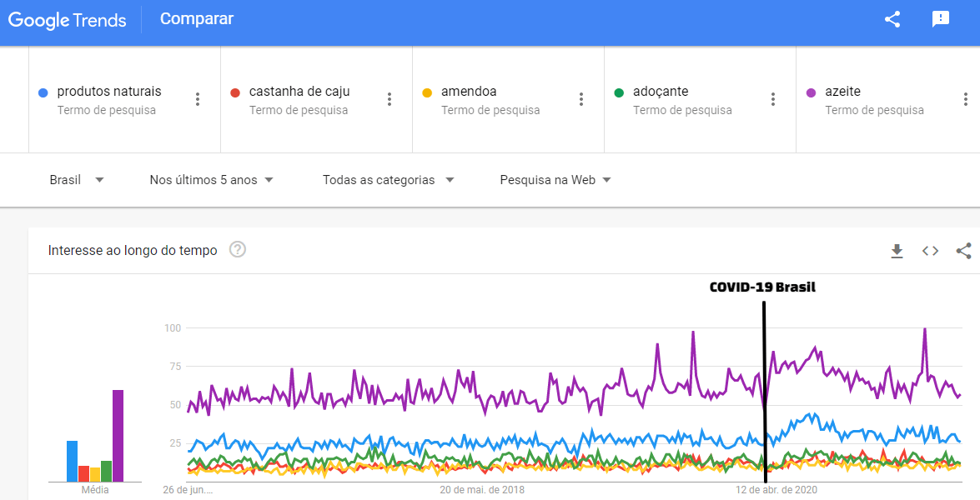
Task: Download the interest over time chart
Action: click(x=897, y=251)
